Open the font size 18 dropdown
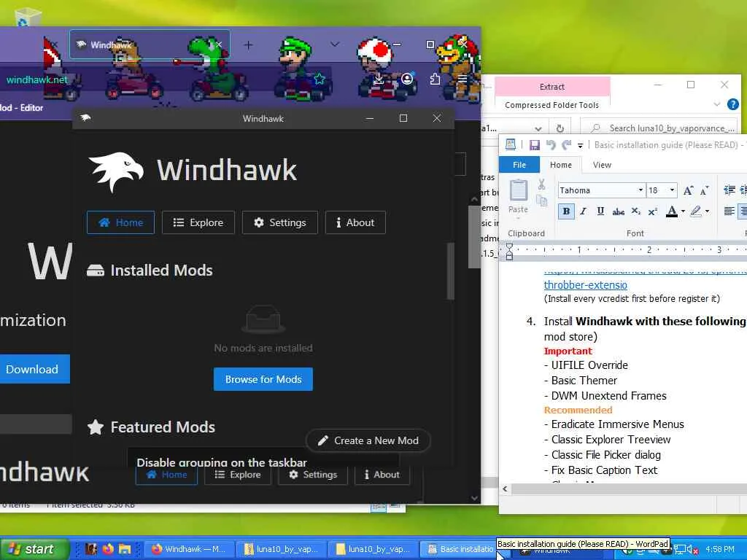747x560 pixels. click(x=672, y=190)
